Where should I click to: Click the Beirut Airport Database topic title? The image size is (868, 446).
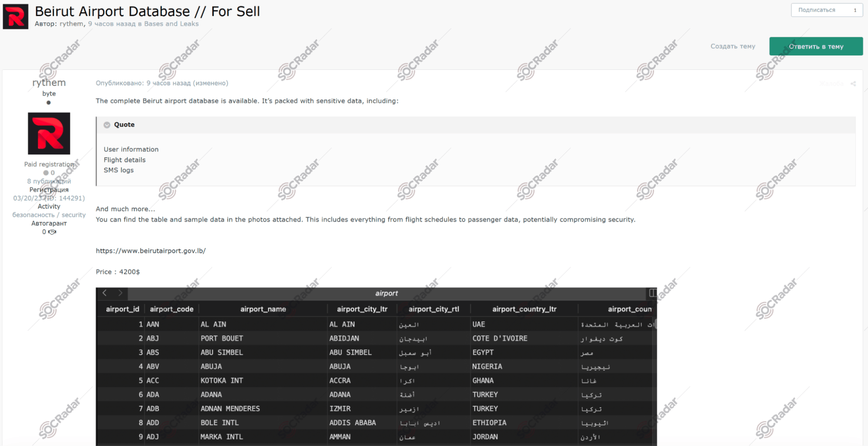(147, 11)
